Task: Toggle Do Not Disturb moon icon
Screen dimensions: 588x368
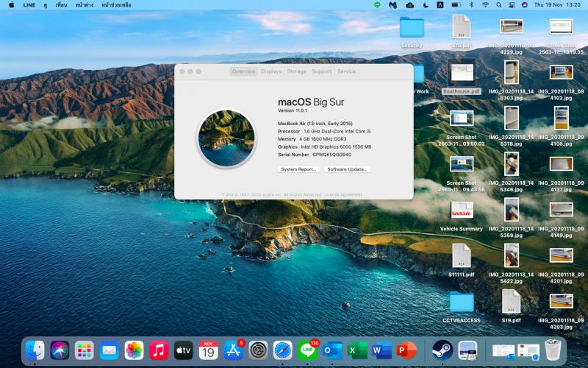Action: pos(426,5)
